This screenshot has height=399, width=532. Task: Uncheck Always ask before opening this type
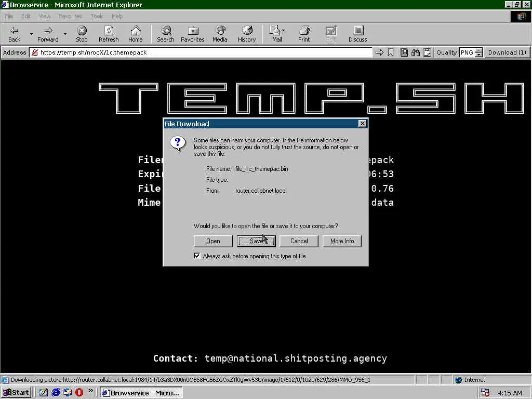tap(197, 256)
